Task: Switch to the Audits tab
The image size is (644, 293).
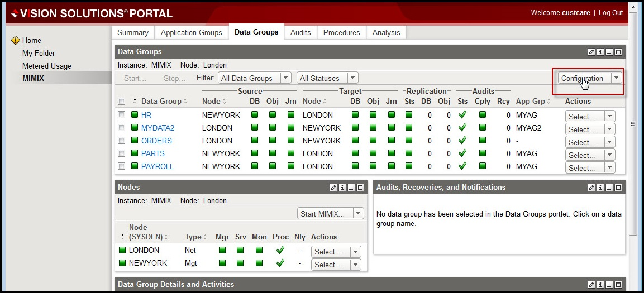Action: click(300, 32)
